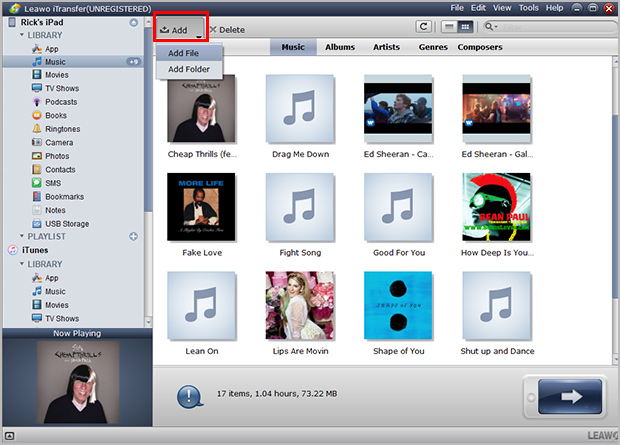Open the Podcasts category
This screenshot has width=620, height=445.
pos(61,102)
